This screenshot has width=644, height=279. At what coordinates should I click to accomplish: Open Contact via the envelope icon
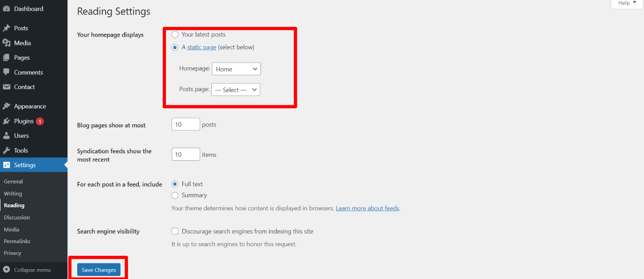pos(6,87)
